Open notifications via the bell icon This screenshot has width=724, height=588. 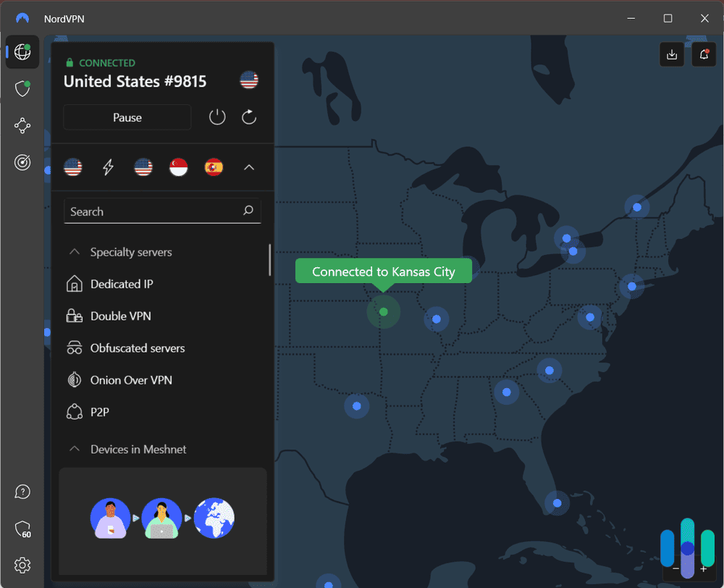(x=704, y=54)
